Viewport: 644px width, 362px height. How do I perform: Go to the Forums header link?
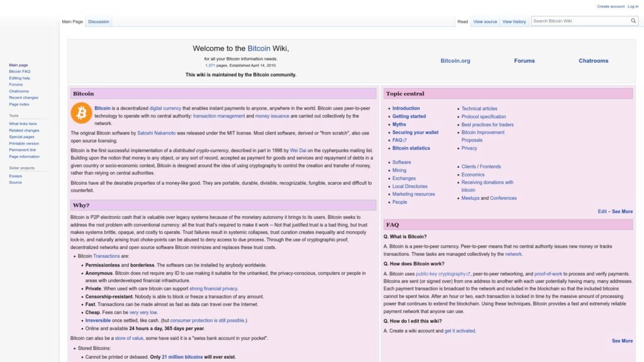(x=524, y=61)
